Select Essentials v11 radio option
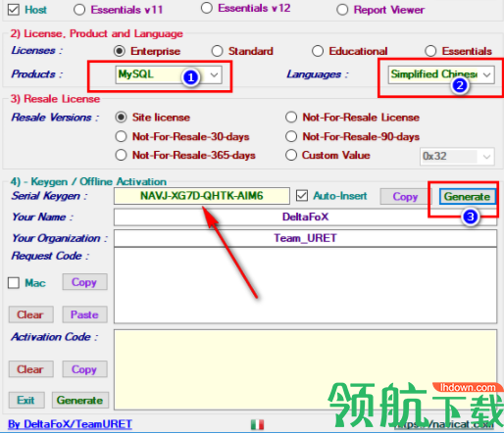Viewport: 504px width, 434px height. click(79, 10)
